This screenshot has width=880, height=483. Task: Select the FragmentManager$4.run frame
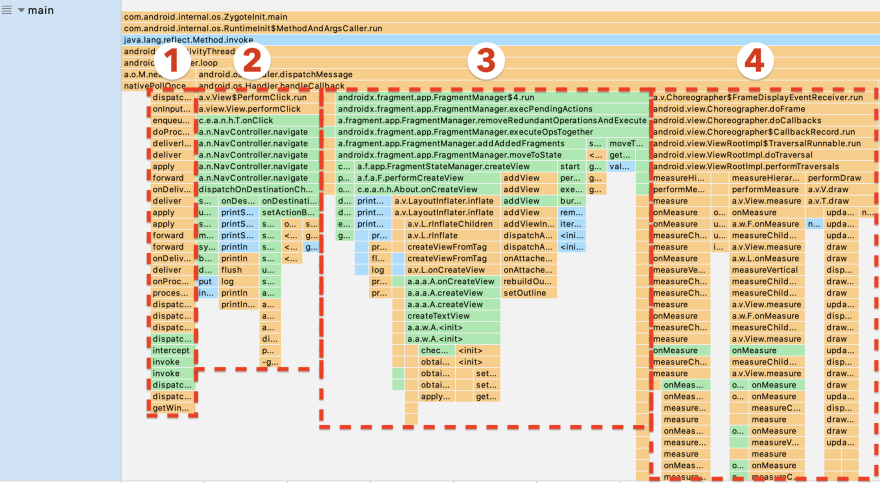pos(492,97)
